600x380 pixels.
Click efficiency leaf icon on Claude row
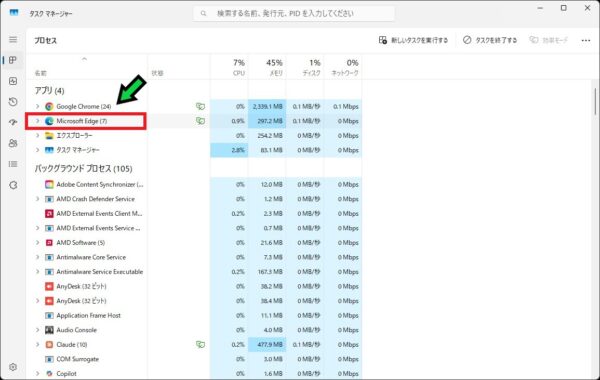coord(200,344)
